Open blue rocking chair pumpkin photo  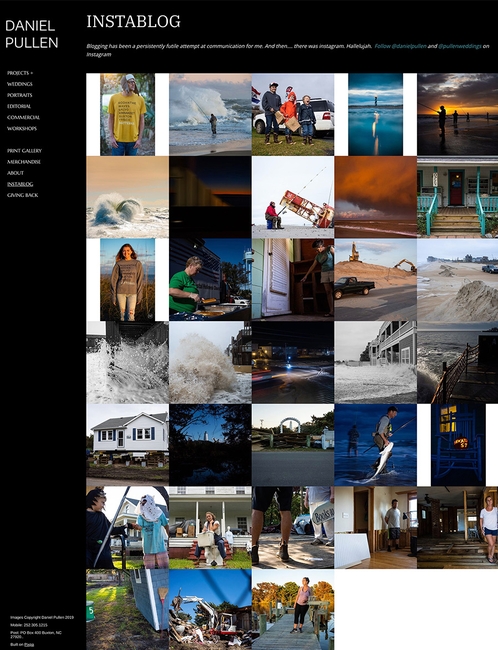(458, 445)
